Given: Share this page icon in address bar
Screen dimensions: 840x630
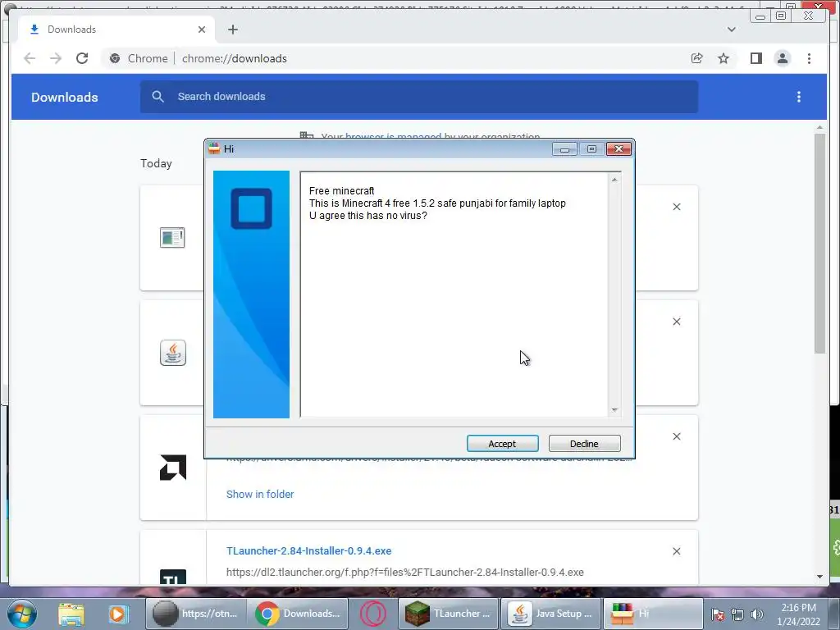Looking at the screenshot, I should tap(697, 58).
